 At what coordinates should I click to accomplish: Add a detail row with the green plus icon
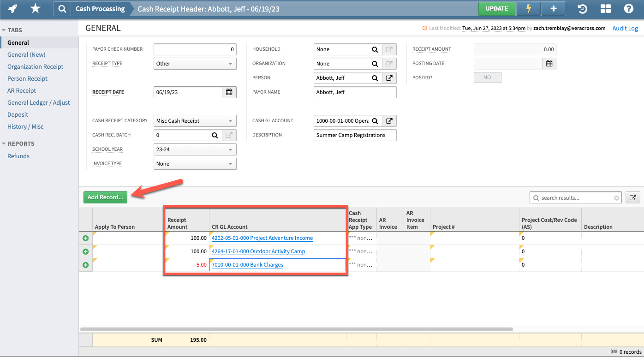tap(86, 238)
